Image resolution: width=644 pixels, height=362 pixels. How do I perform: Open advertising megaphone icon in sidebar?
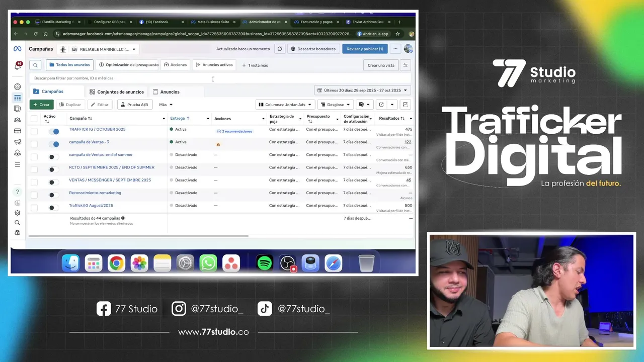point(18,142)
